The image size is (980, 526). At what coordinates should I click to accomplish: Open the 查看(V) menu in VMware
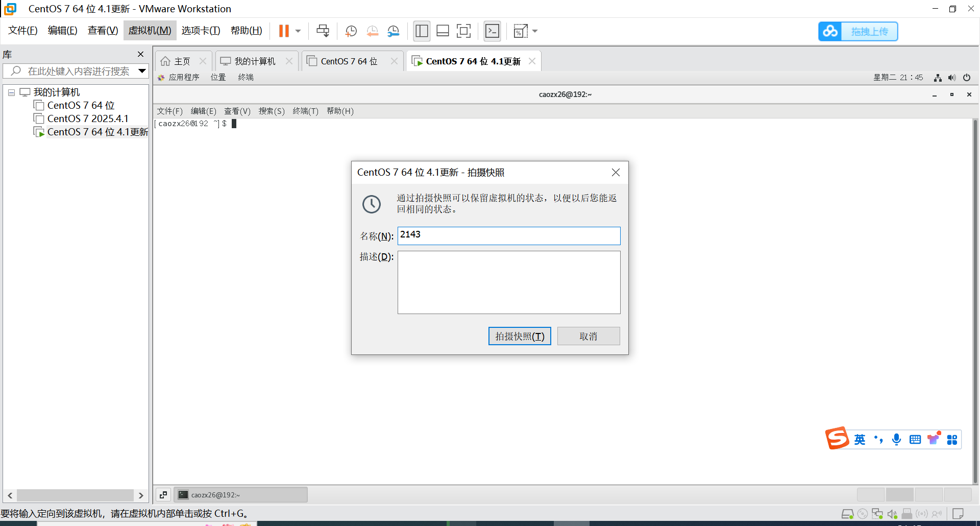pos(103,31)
